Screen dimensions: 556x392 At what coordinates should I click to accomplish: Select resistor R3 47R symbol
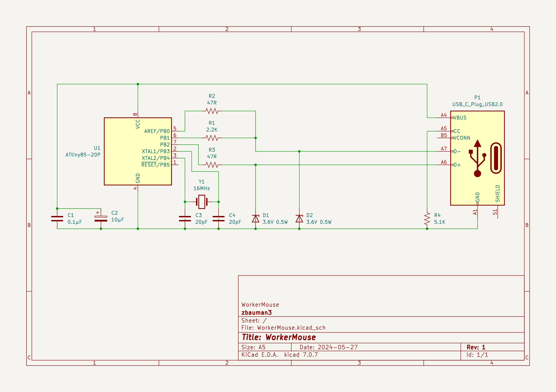click(x=212, y=165)
